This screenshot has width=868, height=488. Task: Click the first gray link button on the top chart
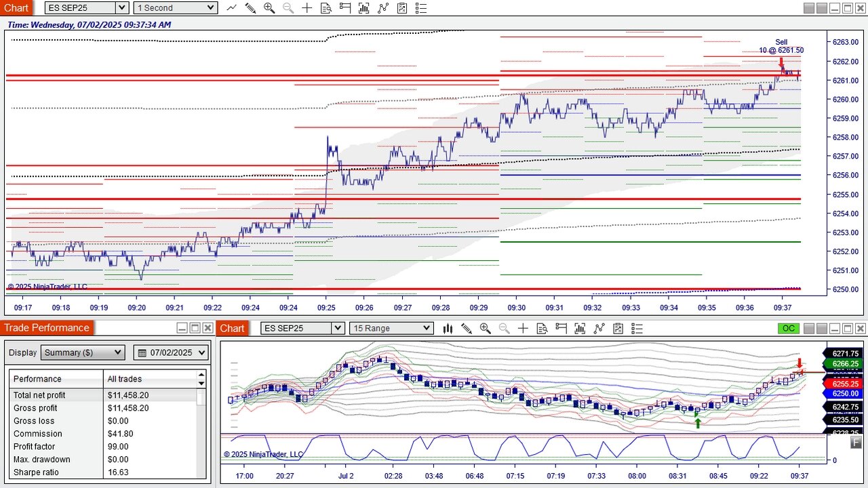[x=809, y=8]
